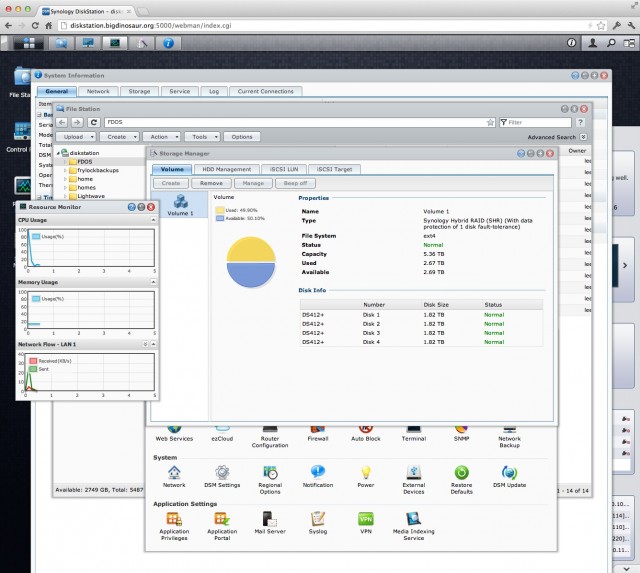Collapse the diskstation tree node
This screenshot has height=573, width=640.
(x=58, y=153)
